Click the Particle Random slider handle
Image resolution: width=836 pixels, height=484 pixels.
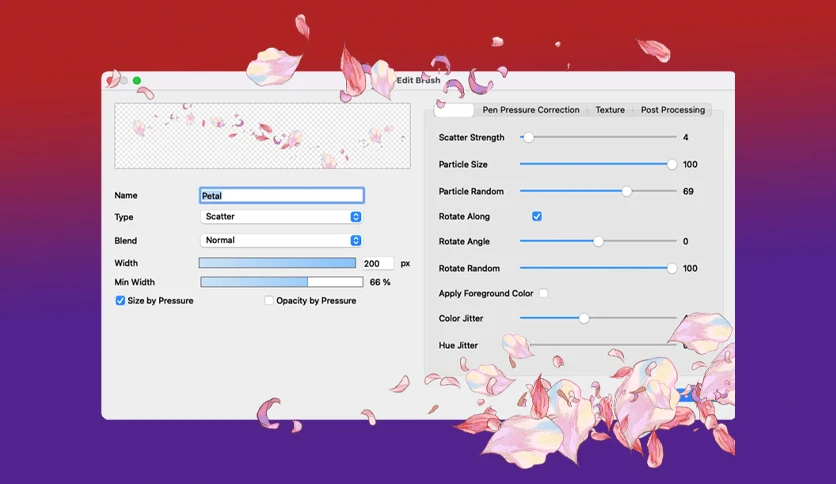pyautogui.click(x=627, y=191)
